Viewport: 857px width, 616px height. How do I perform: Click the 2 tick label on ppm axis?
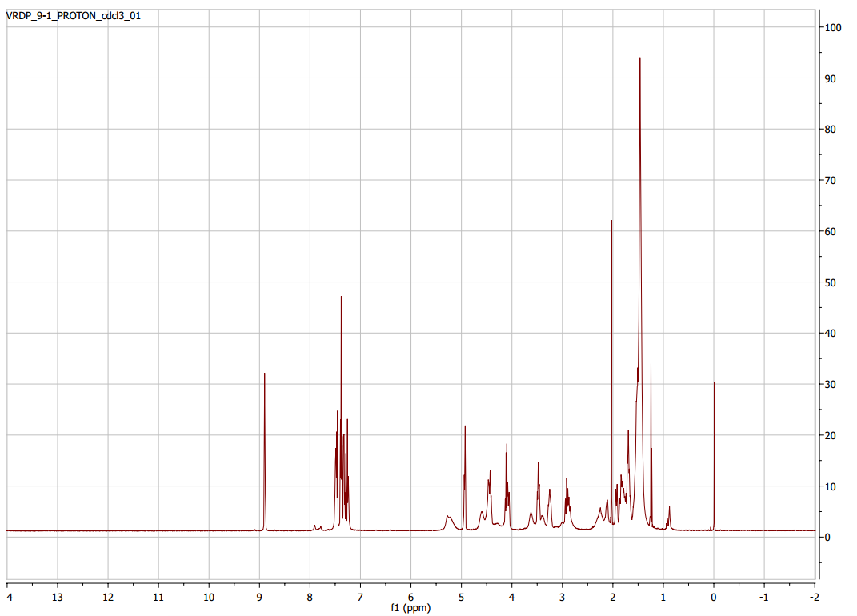[x=613, y=598]
